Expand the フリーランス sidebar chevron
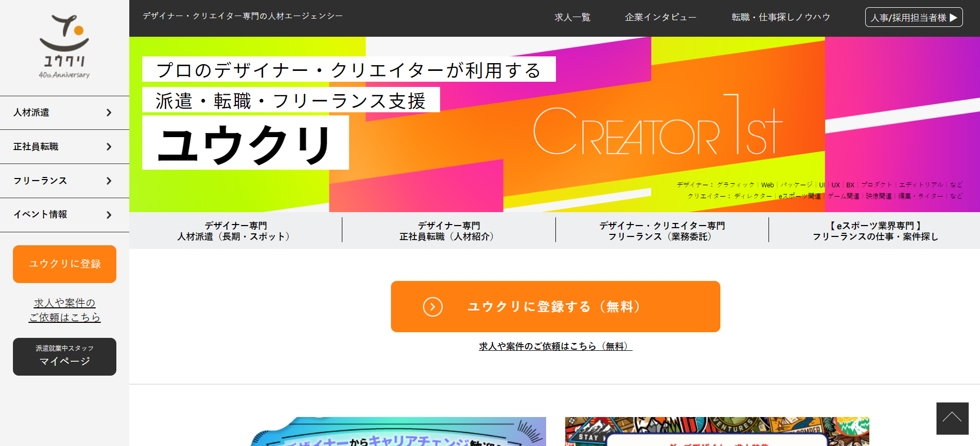 [109, 181]
